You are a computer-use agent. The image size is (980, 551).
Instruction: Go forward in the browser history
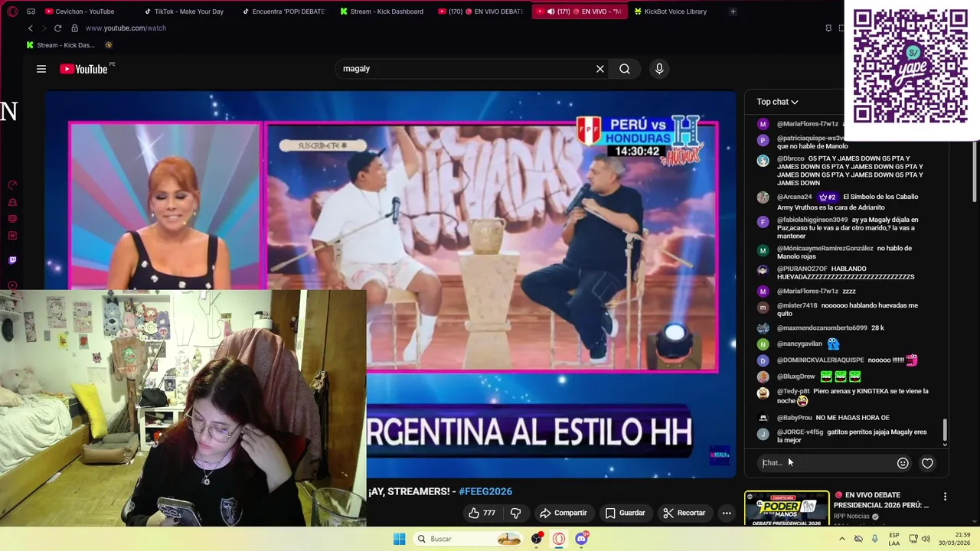(x=43, y=28)
